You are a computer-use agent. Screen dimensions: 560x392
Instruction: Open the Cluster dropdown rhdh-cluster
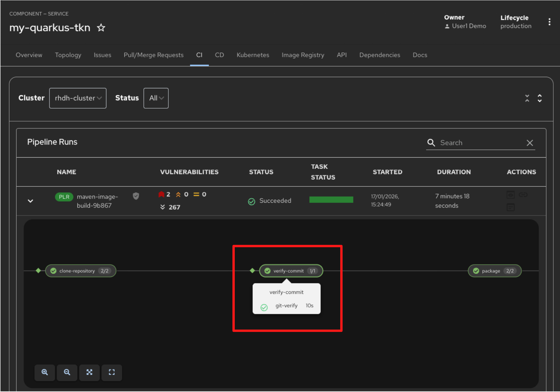pyautogui.click(x=78, y=98)
